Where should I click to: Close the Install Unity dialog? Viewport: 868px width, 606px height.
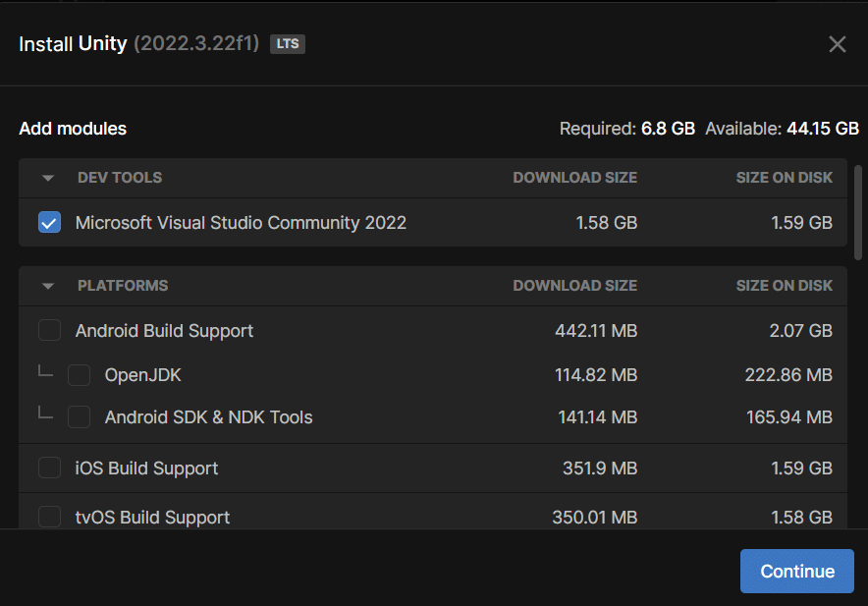point(837,44)
